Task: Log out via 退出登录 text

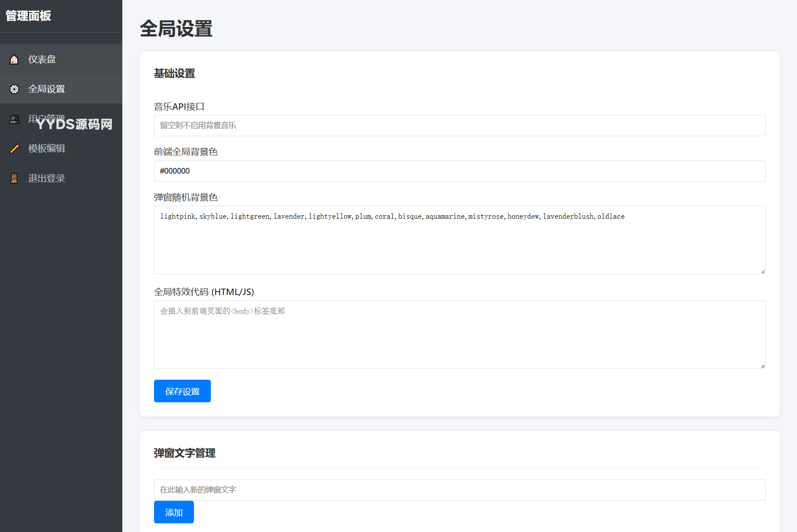Action: 46,178
